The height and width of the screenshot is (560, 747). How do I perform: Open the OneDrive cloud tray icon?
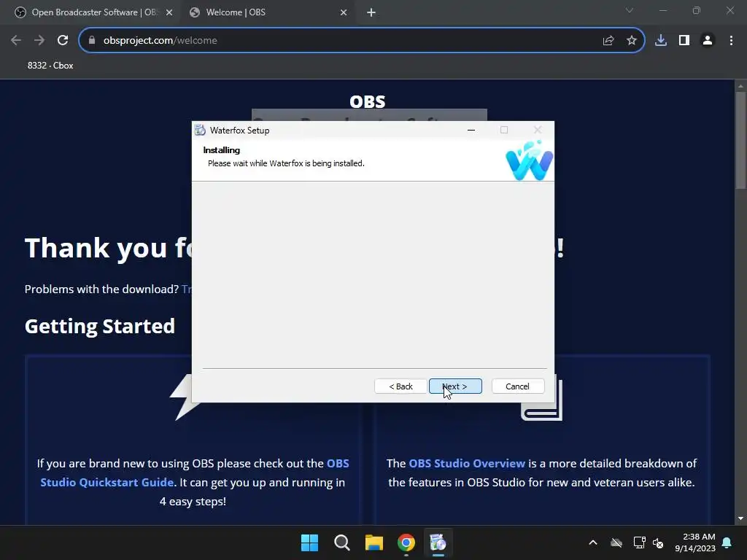[616, 542]
